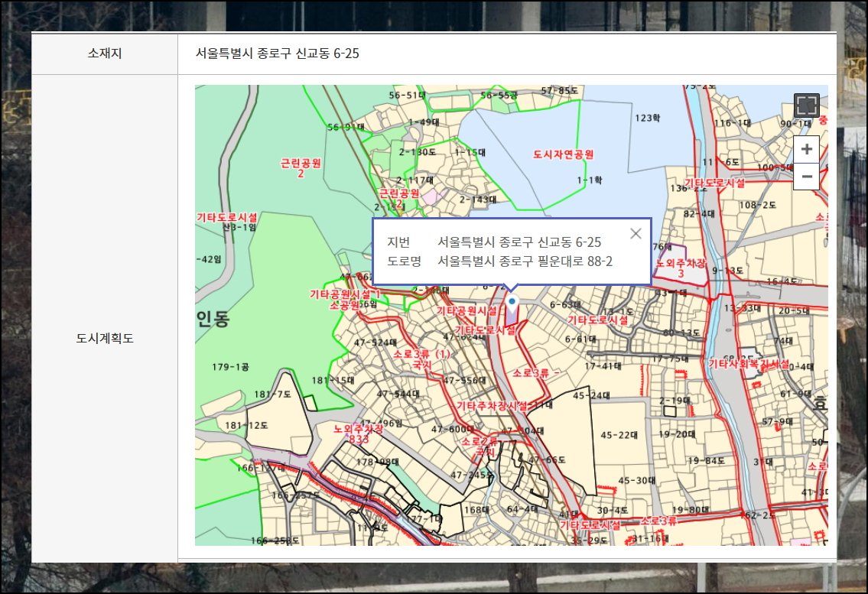Click 지번 label in the popup
The width and height of the screenshot is (868, 594).
398,242
